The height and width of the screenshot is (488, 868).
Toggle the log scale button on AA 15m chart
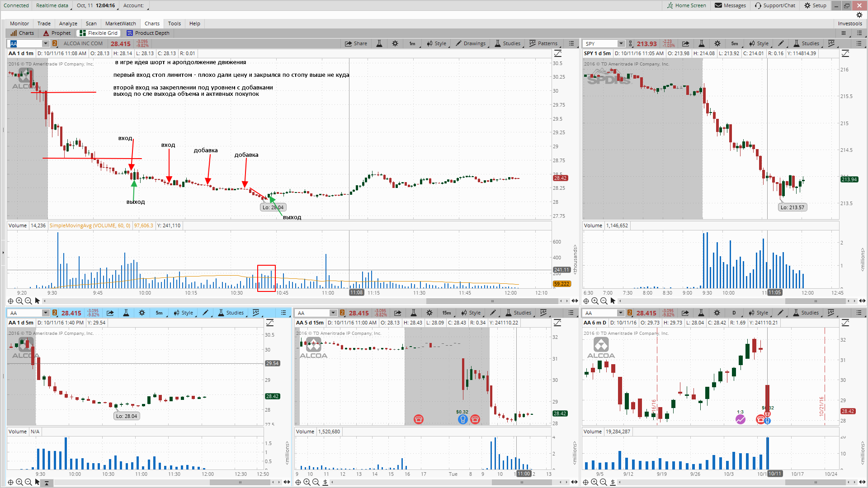557,323
